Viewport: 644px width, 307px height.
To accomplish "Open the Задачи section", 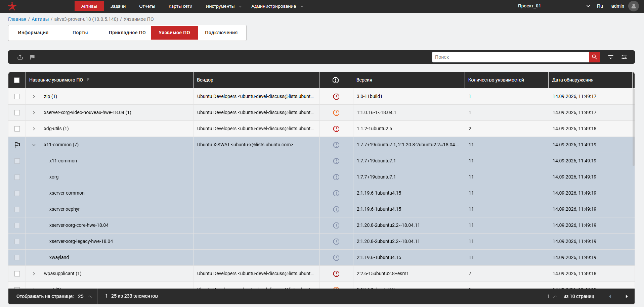I will point(118,6).
